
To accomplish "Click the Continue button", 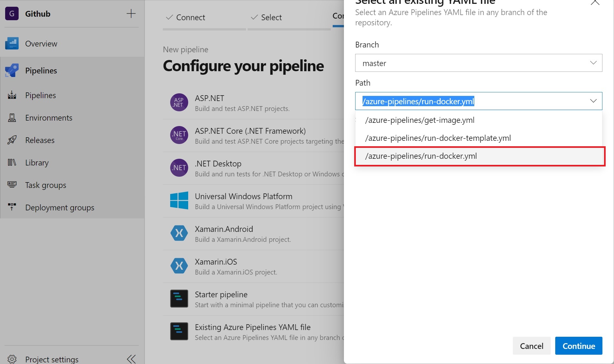I will (579, 346).
